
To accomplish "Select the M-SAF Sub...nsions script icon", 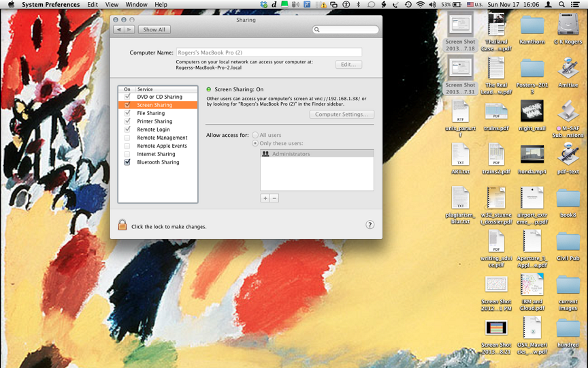I will click(x=568, y=111).
